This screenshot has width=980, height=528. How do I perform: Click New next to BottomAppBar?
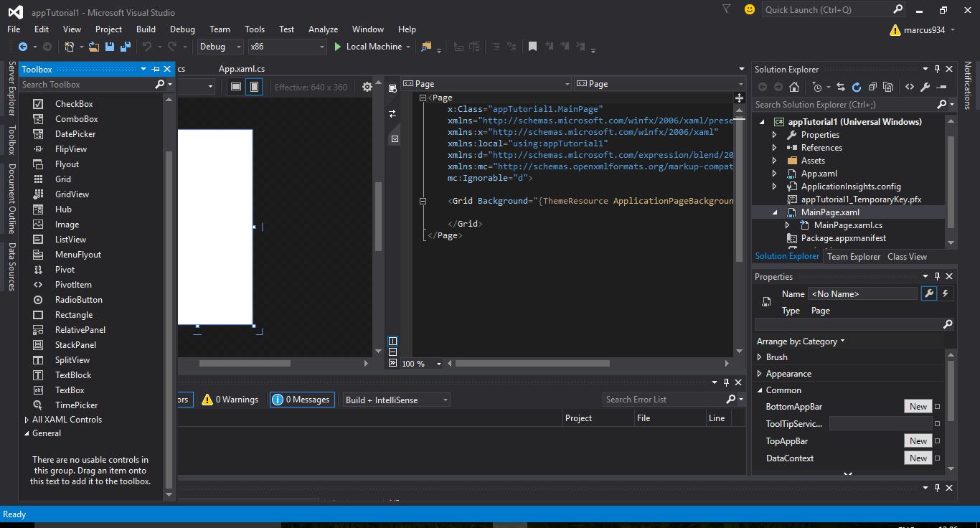918,406
